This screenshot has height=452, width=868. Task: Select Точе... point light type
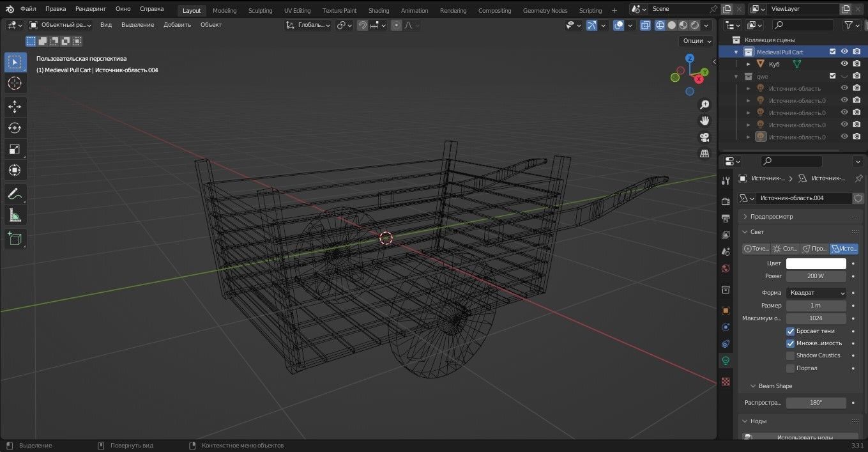click(756, 249)
